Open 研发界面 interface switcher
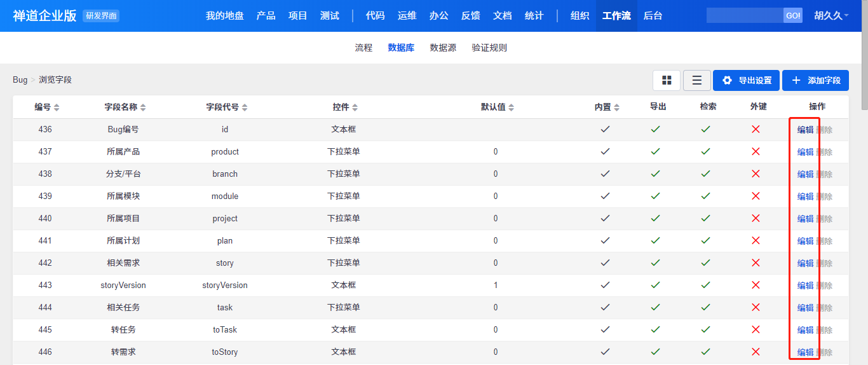868x365 pixels. pyautogui.click(x=101, y=16)
